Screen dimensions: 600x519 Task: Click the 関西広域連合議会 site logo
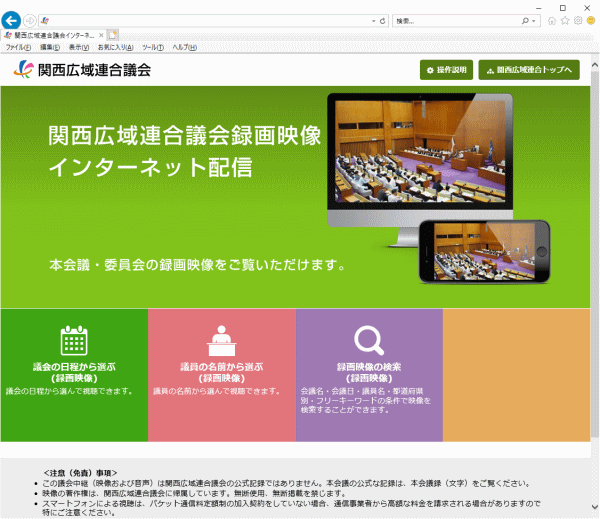(82, 70)
